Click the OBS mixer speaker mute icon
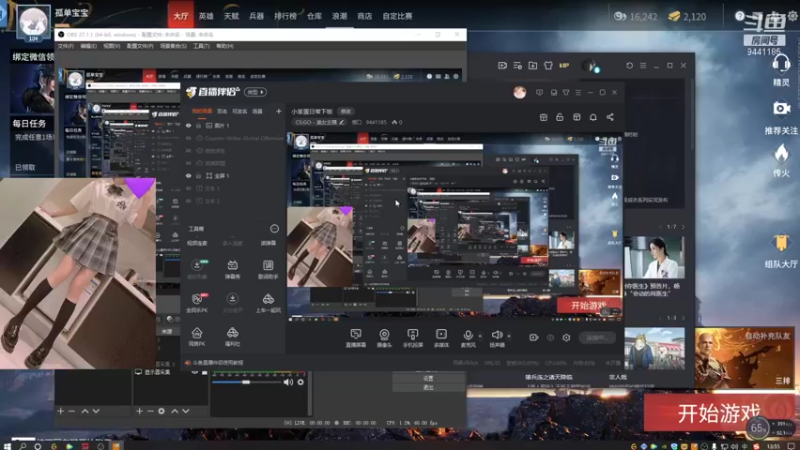800x450 pixels. pos(288,382)
